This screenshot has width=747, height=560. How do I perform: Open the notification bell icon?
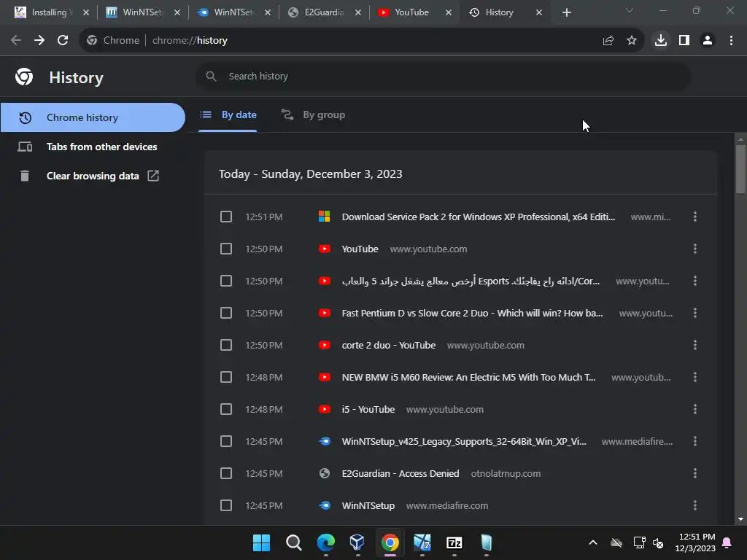(727, 542)
